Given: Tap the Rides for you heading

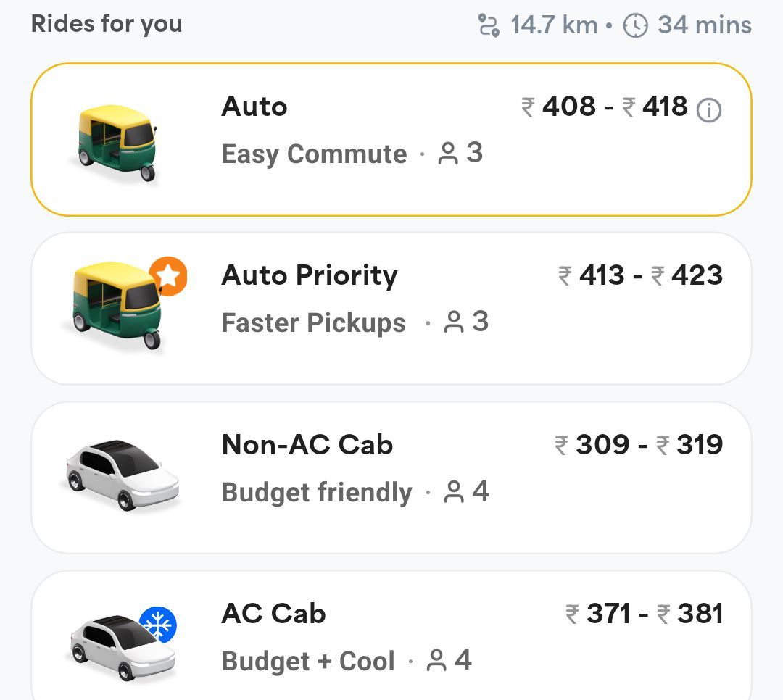Looking at the screenshot, I should pyautogui.click(x=107, y=24).
